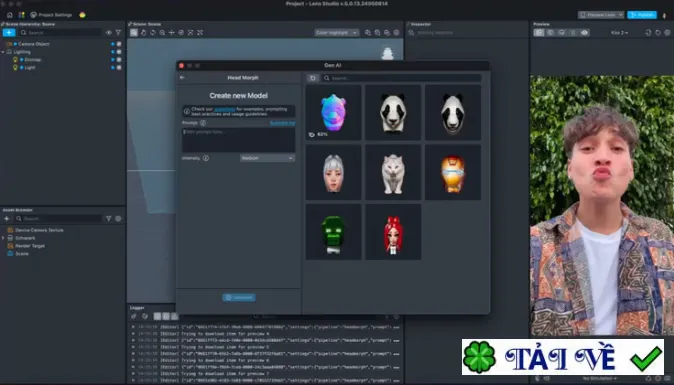
Task: Open the Scene Hierarchy filter funnel
Action: pos(118,33)
